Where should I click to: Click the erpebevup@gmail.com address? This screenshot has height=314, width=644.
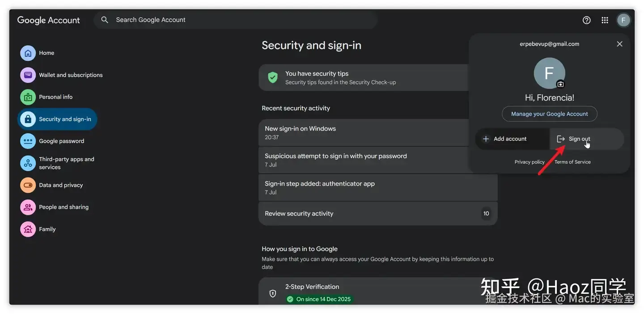coord(550,44)
